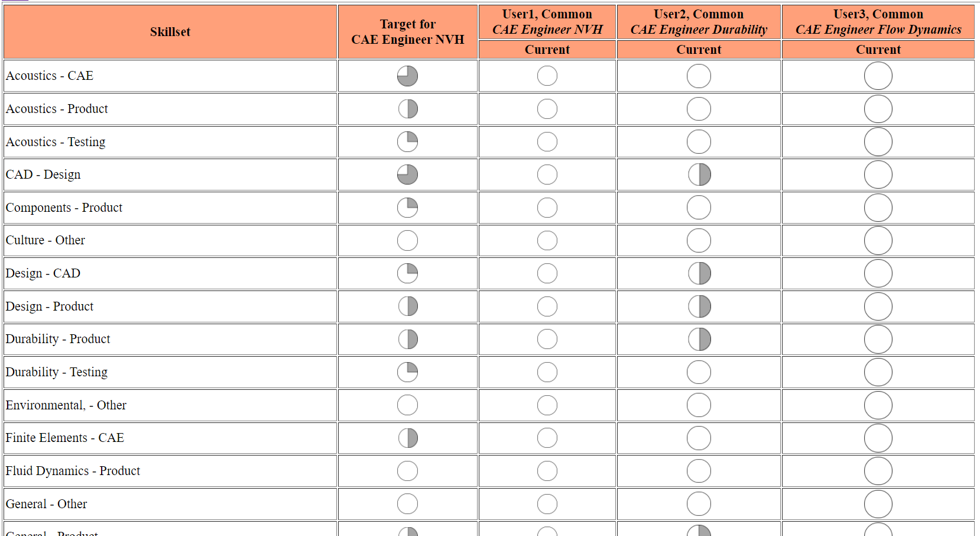The height and width of the screenshot is (536, 980).
Task: Select the Design - Product skill label
Action: pyautogui.click(x=50, y=306)
